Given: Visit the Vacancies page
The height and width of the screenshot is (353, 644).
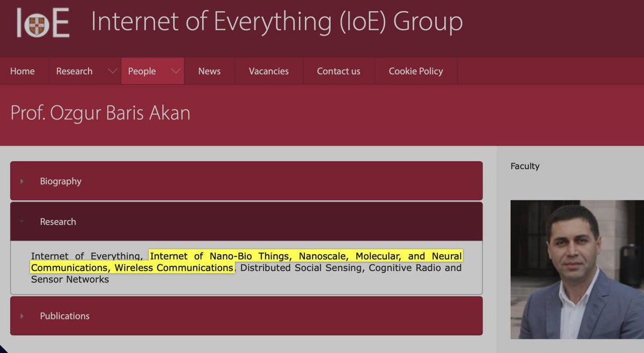Looking at the screenshot, I should [268, 71].
